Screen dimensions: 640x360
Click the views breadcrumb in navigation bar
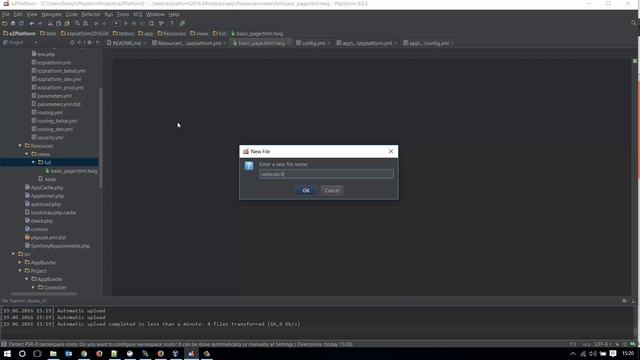199,33
